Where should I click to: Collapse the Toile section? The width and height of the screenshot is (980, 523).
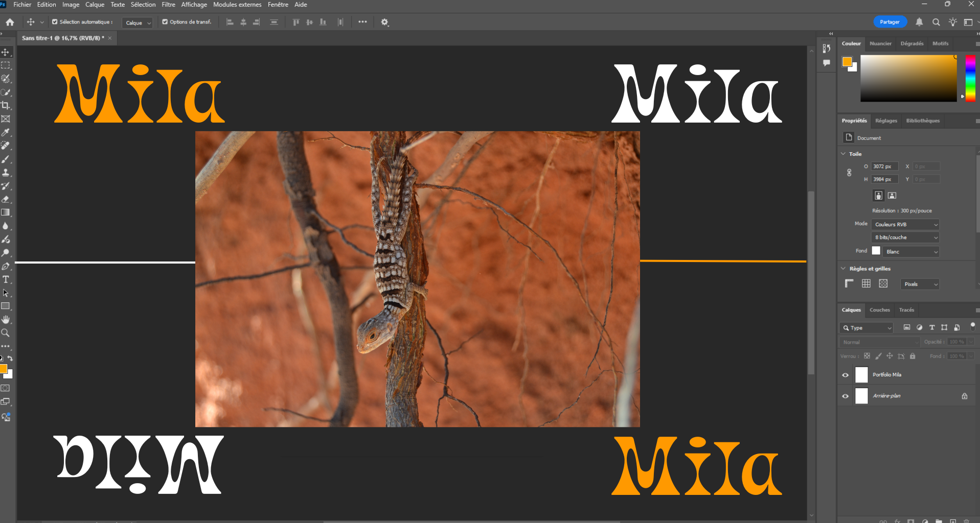(x=843, y=154)
